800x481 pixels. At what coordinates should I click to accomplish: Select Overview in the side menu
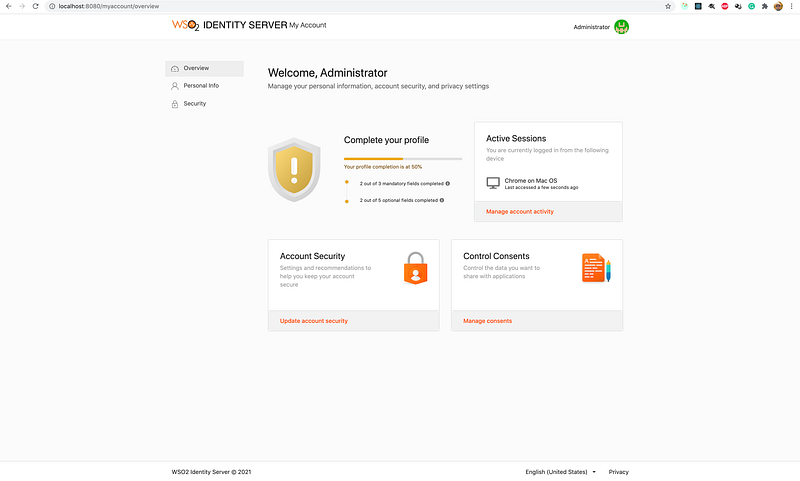click(204, 68)
